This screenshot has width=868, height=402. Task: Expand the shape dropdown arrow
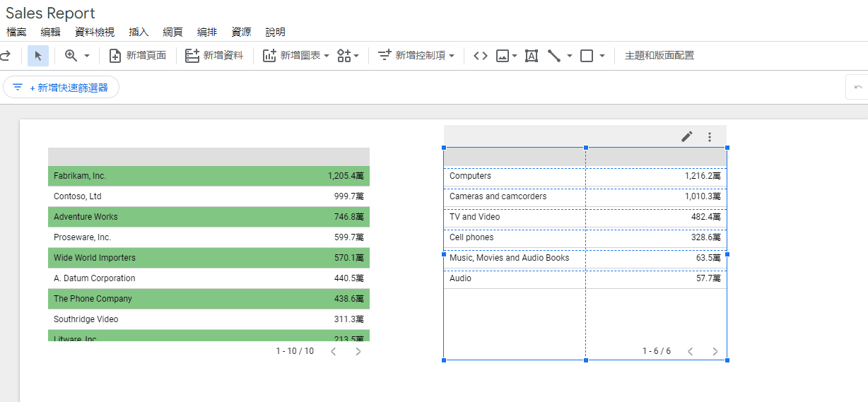point(602,56)
